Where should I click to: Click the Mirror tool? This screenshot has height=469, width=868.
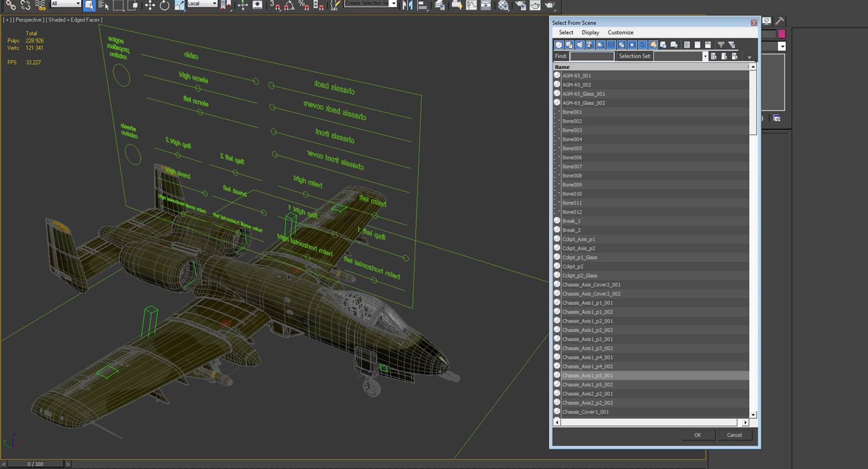(407, 5)
